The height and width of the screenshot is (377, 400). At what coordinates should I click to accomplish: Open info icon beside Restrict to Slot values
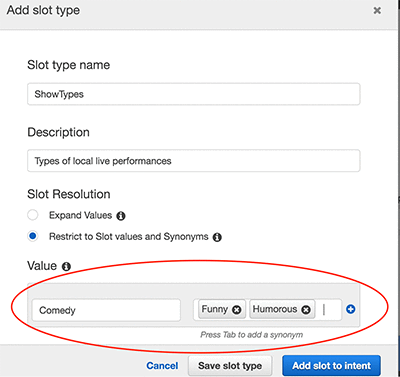pos(217,237)
